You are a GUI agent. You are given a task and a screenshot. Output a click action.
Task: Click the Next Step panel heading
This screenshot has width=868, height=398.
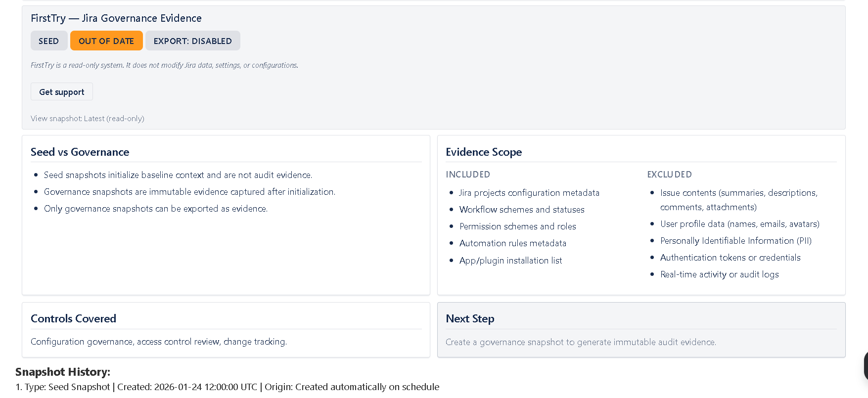470,318
